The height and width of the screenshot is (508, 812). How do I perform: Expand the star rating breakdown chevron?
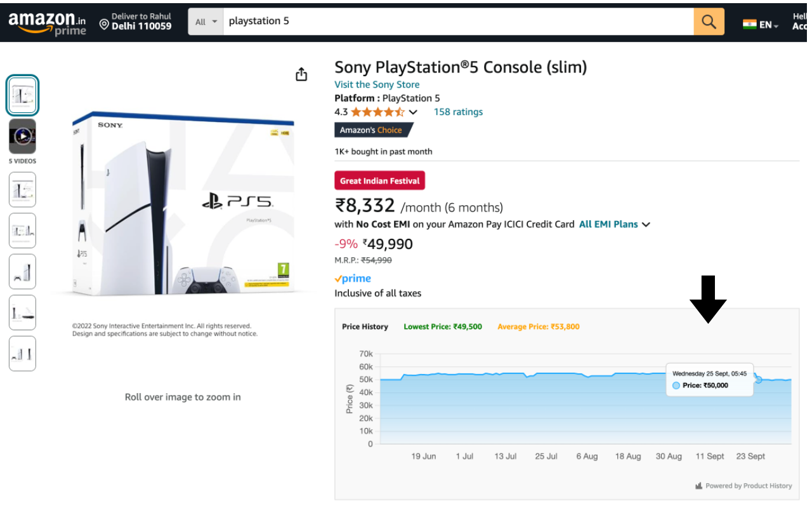pos(413,112)
